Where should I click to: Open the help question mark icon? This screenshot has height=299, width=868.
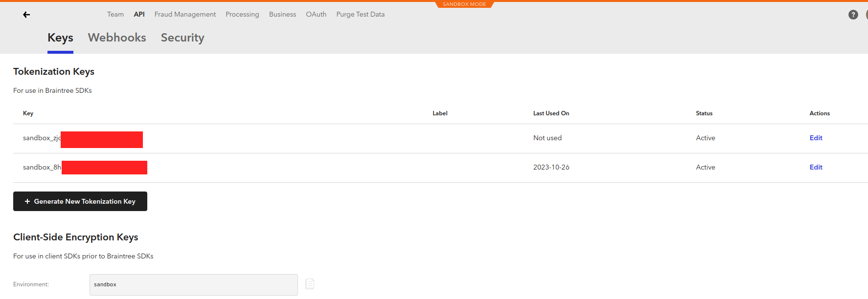(853, 15)
